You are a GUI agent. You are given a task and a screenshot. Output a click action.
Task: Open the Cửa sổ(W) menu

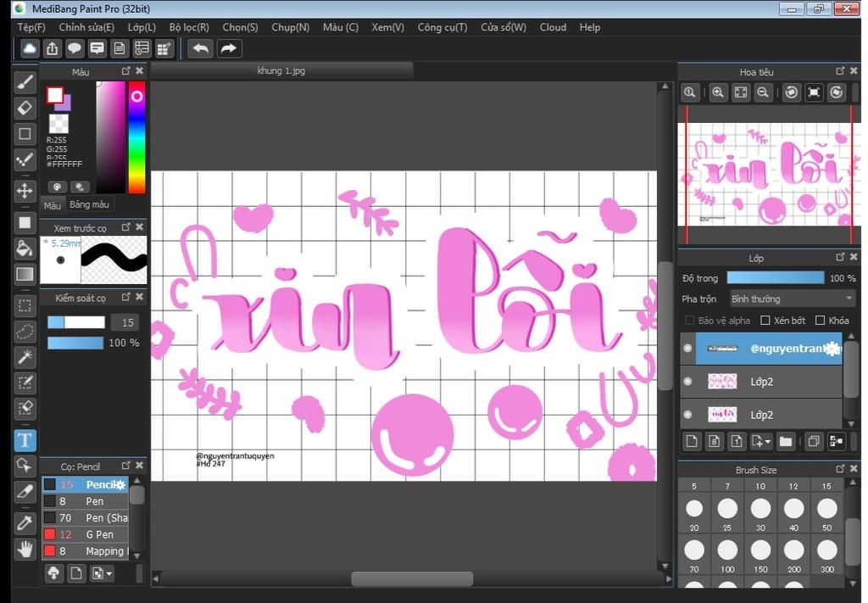tap(504, 27)
